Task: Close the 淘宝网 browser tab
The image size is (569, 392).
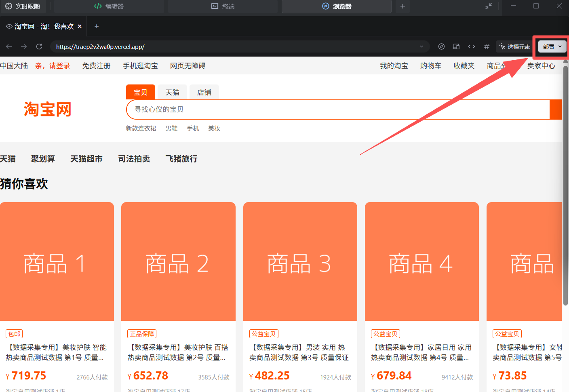Action: pos(80,26)
